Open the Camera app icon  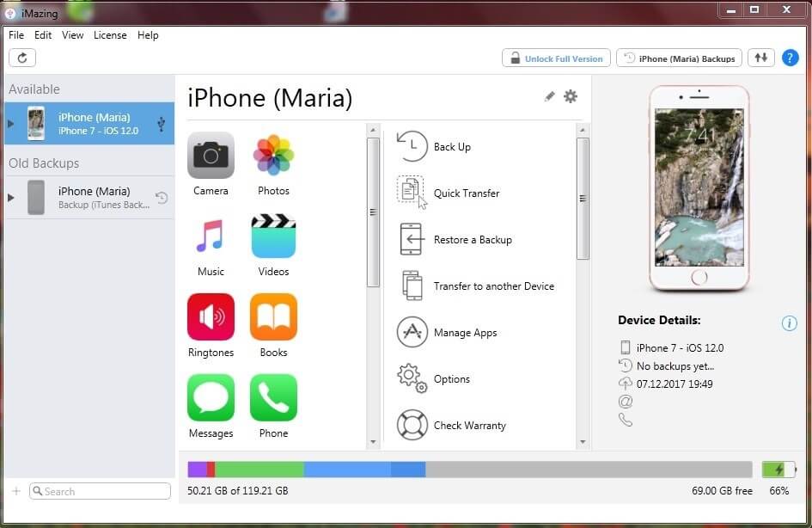211,155
